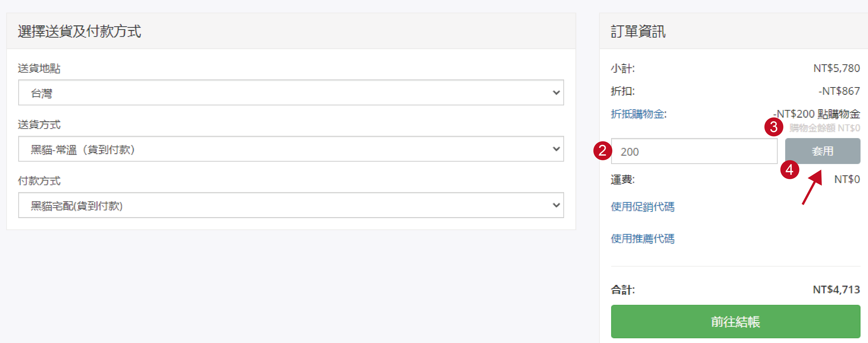Click the 購物金餘額 NT$0 balance text
The width and height of the screenshot is (868, 343).
[x=825, y=128]
